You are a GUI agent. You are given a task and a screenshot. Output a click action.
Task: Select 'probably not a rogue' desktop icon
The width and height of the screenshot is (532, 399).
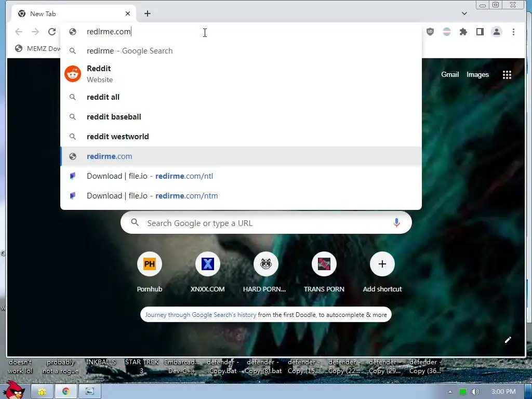coord(60,366)
